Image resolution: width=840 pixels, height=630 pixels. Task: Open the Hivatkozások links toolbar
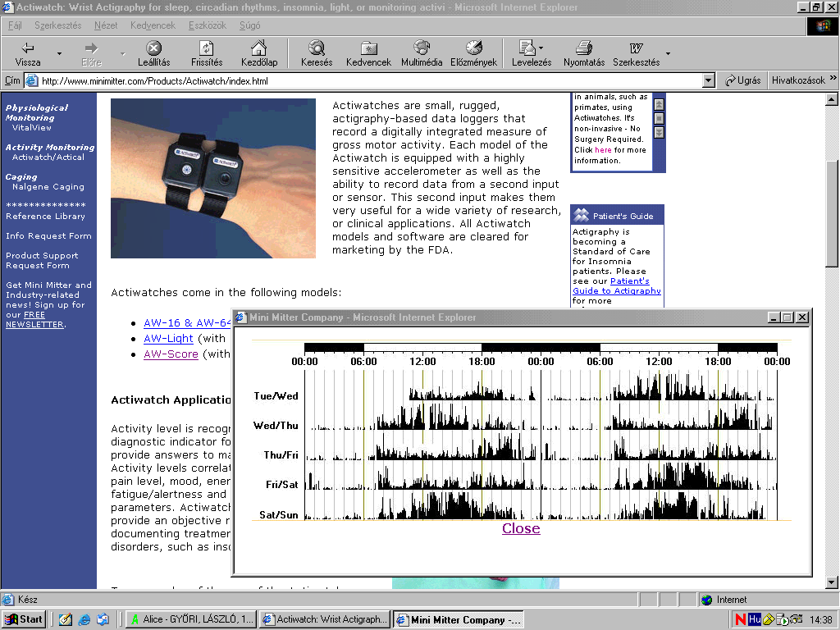click(798, 80)
